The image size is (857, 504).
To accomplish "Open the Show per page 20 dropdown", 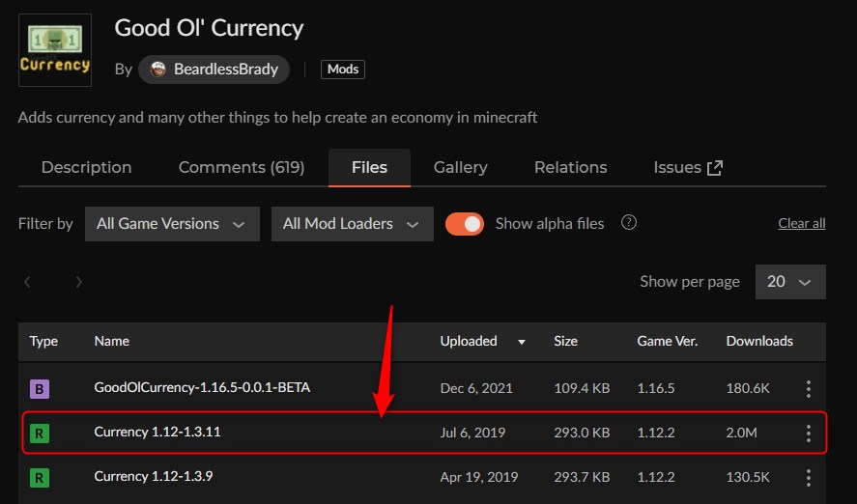I will pyautogui.click(x=790, y=282).
